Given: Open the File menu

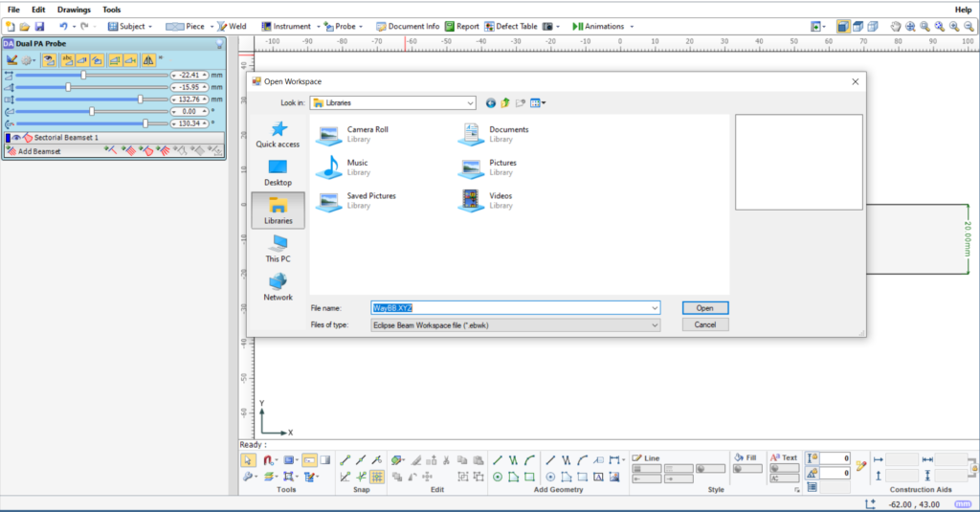Looking at the screenshot, I should pyautogui.click(x=13, y=10).
